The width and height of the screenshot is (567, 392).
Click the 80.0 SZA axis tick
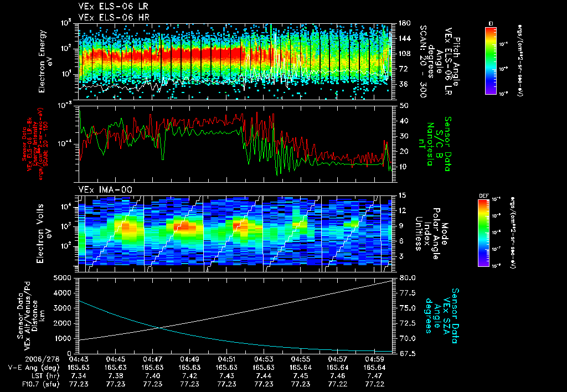407,278
